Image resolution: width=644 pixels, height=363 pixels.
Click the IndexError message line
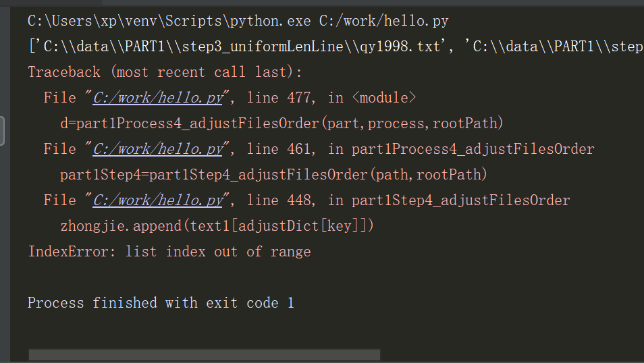[x=169, y=252]
